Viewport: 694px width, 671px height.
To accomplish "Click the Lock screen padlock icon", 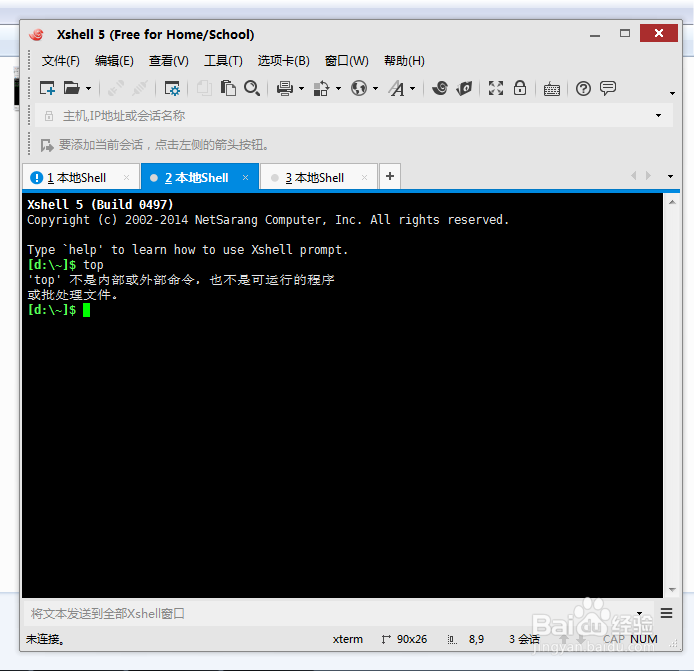I will 520,88.
